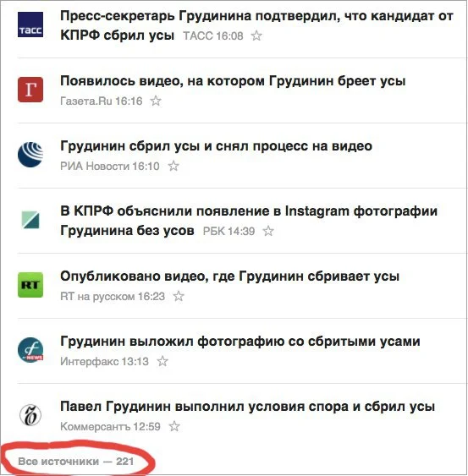Click the green RT logo icon
The width and height of the screenshot is (468, 476).
(30, 285)
